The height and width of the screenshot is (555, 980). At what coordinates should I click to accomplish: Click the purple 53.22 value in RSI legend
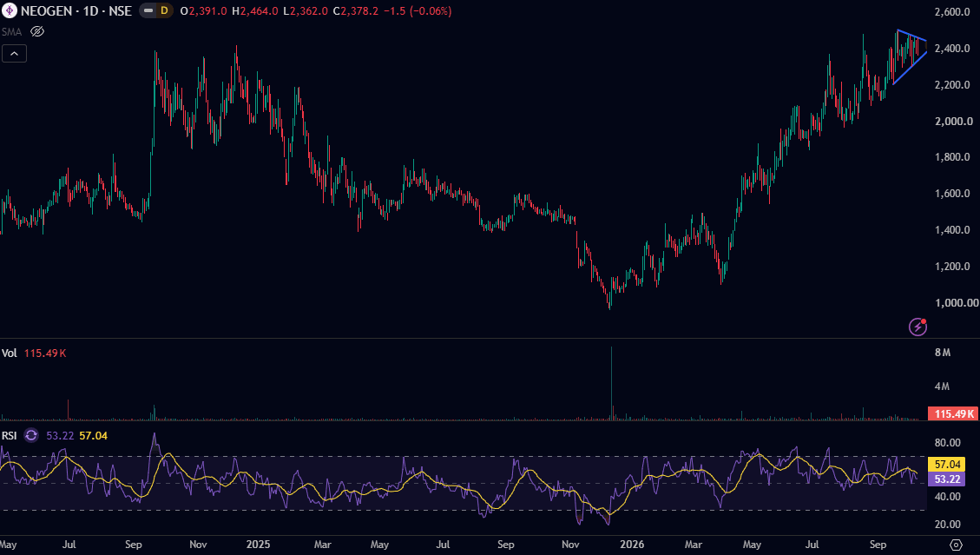tap(60, 435)
